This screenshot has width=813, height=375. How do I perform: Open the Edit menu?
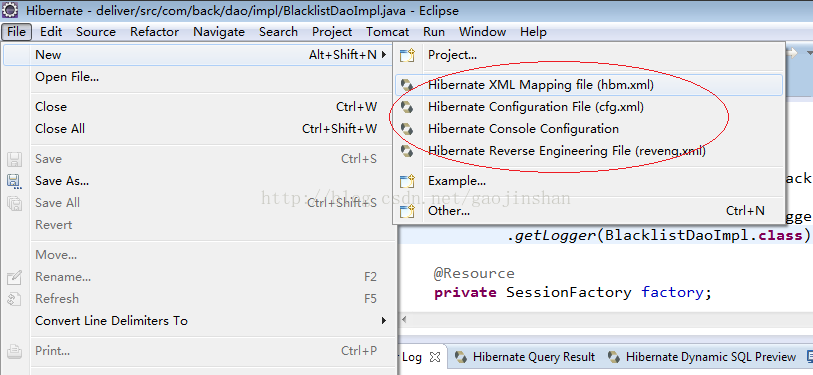pos(51,32)
